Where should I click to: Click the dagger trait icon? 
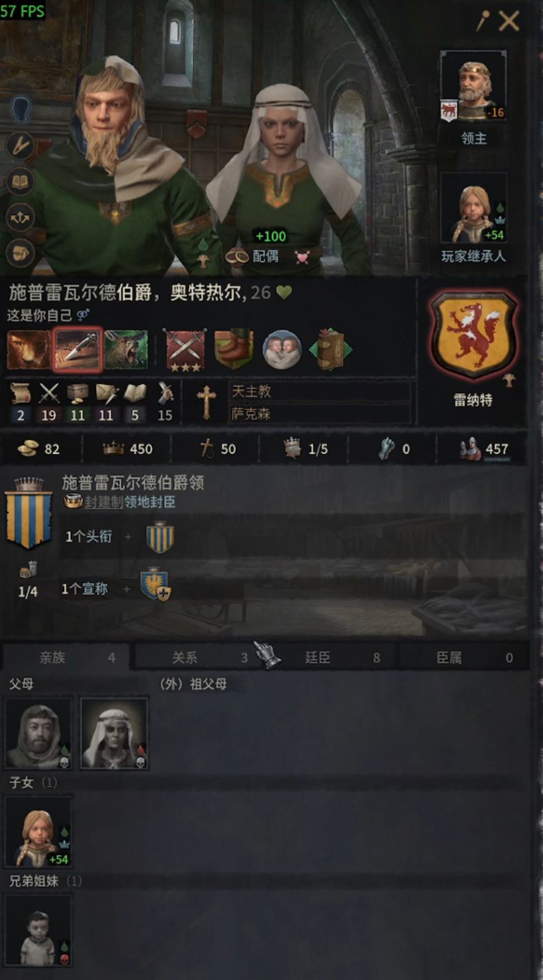coord(78,349)
